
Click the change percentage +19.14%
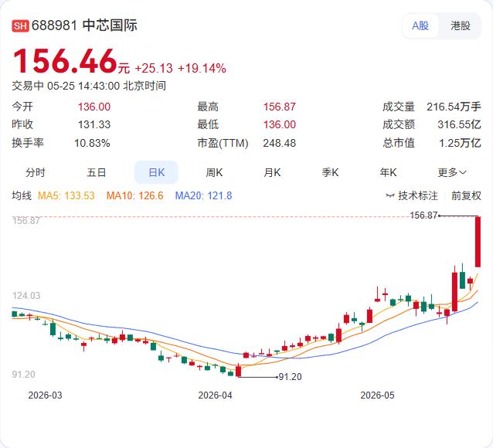coord(202,68)
